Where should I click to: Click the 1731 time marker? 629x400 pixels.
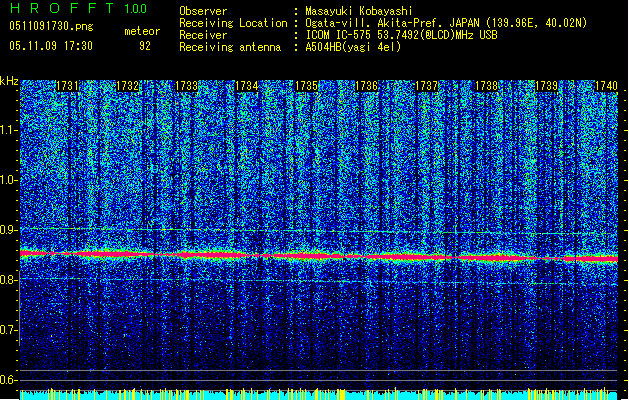68,87
